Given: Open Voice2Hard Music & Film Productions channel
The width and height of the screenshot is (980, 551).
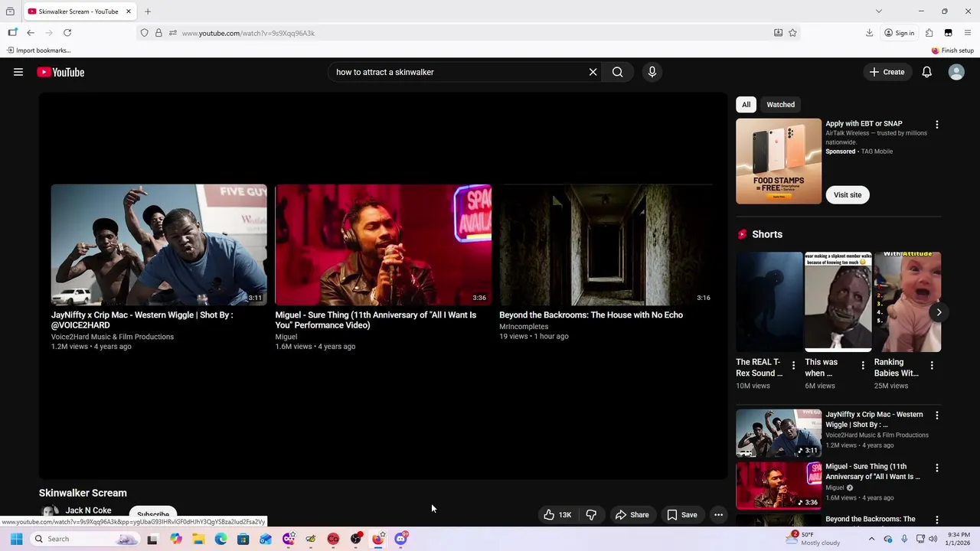Looking at the screenshot, I should click(113, 337).
